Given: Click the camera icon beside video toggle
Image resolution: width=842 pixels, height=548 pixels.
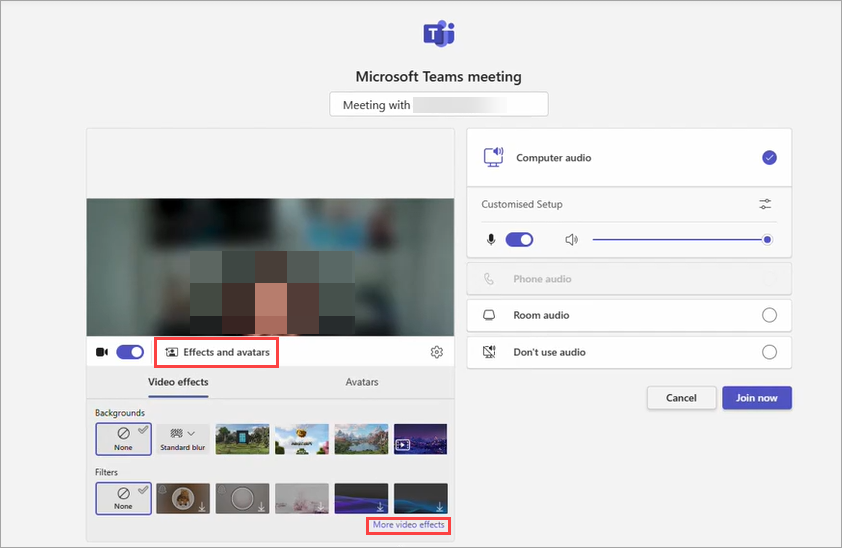Looking at the screenshot, I should click(x=102, y=352).
